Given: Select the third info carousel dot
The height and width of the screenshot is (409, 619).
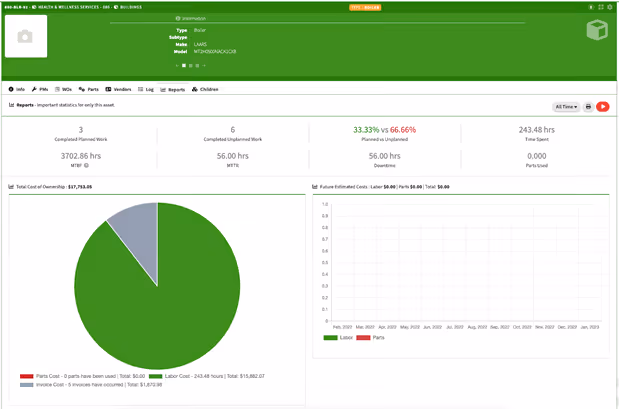Looking at the screenshot, I should point(197,66).
